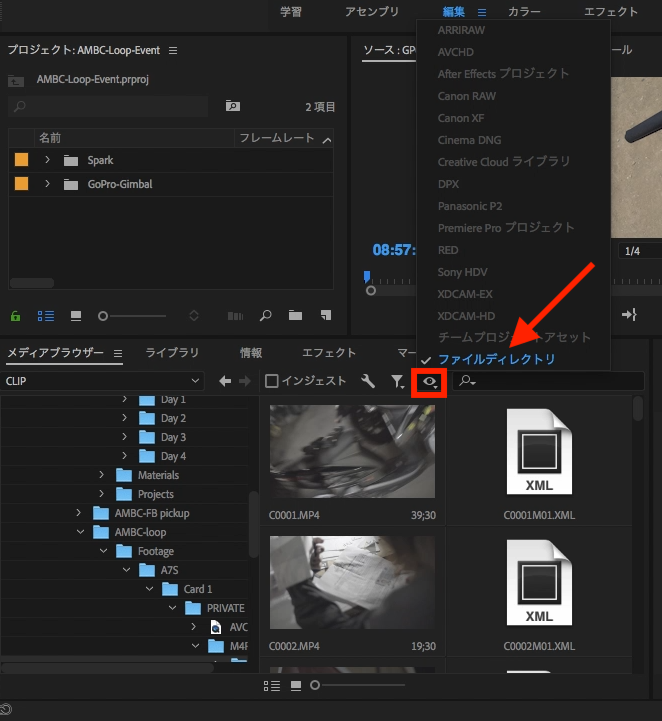Viewport: 662px width, 721px height.
Task: Go forward in Media Browser
Action: (245, 381)
